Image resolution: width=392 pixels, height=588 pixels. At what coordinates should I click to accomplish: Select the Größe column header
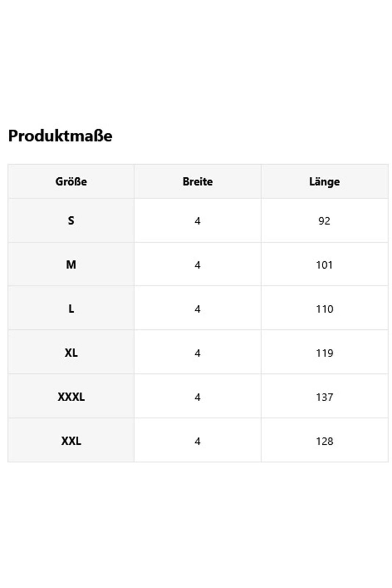tap(71, 182)
